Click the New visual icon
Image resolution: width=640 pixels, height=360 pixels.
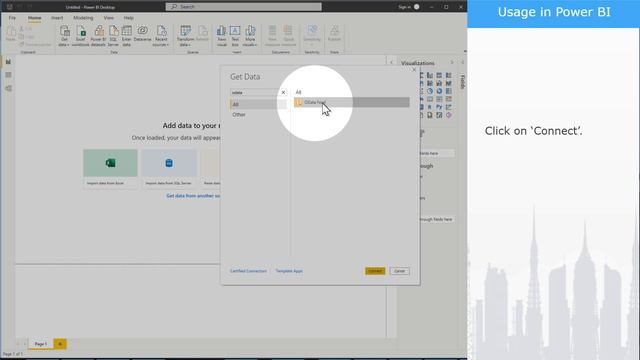click(222, 36)
